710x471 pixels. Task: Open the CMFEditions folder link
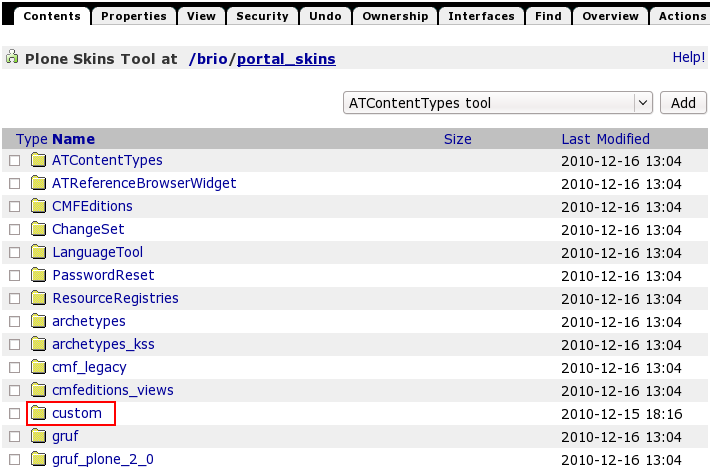click(92, 206)
